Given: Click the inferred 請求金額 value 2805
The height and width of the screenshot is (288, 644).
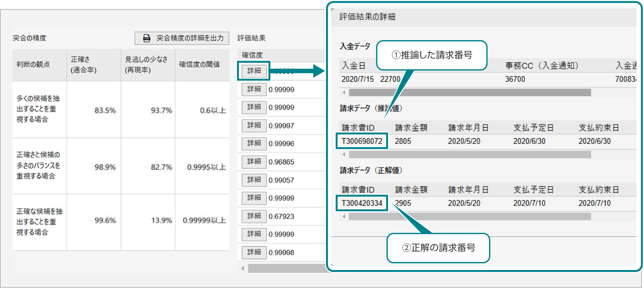Looking at the screenshot, I should coord(403,141).
